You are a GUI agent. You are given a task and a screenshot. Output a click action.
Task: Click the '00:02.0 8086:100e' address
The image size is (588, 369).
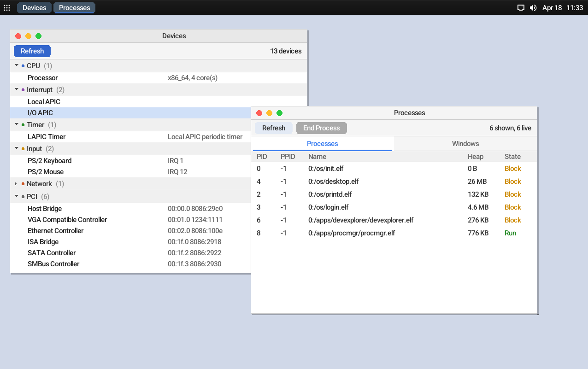point(195,231)
